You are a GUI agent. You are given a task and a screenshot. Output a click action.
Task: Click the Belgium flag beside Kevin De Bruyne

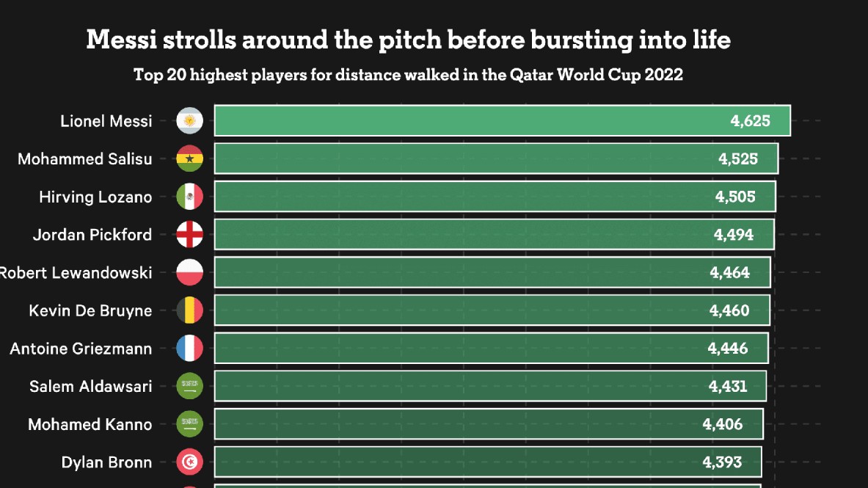click(190, 310)
